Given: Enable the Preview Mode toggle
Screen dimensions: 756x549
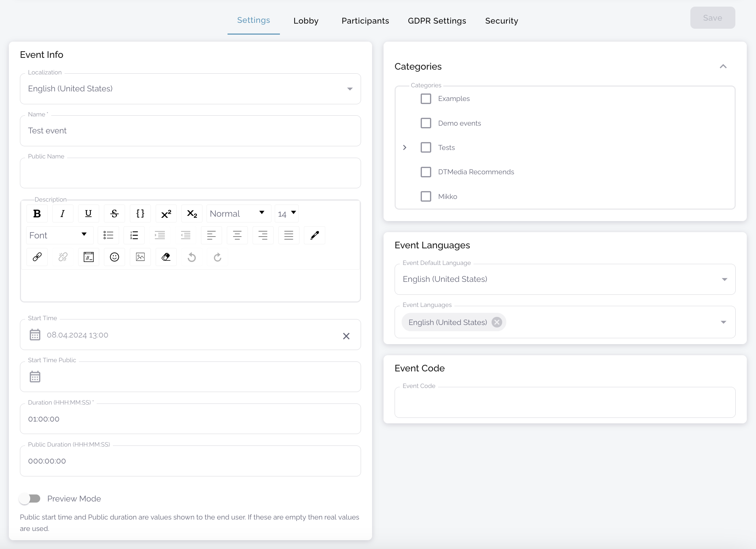Looking at the screenshot, I should tap(30, 499).
